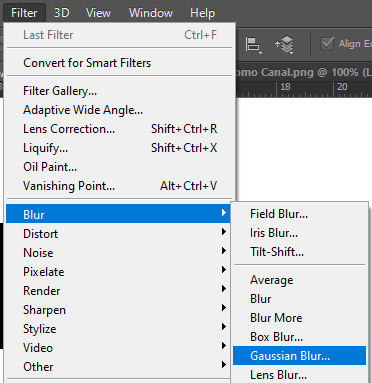This screenshot has height=383, width=372.
Task: Expand the Video submenu
Action: (x=118, y=347)
